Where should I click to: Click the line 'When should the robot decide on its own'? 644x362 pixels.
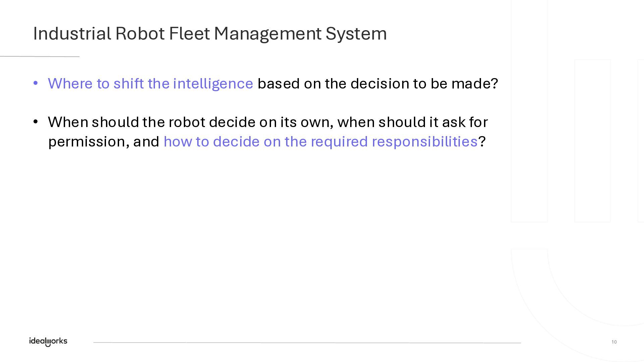click(x=190, y=122)
